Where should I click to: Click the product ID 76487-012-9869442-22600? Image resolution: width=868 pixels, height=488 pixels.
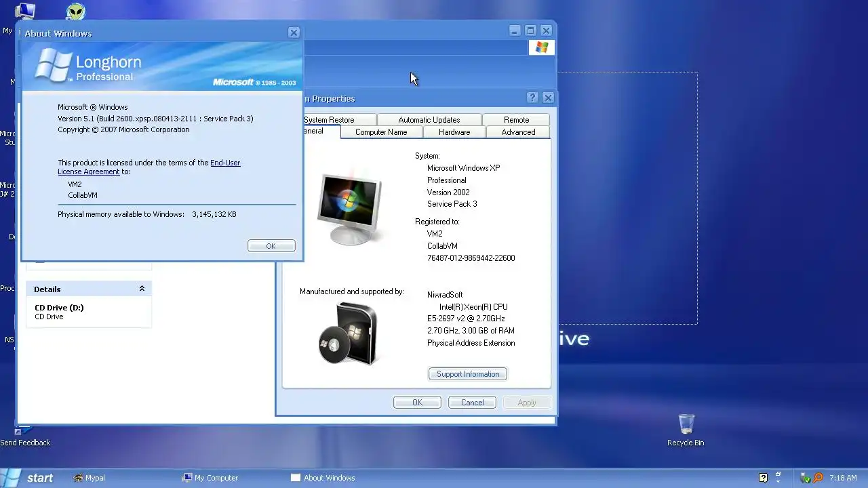471,258
